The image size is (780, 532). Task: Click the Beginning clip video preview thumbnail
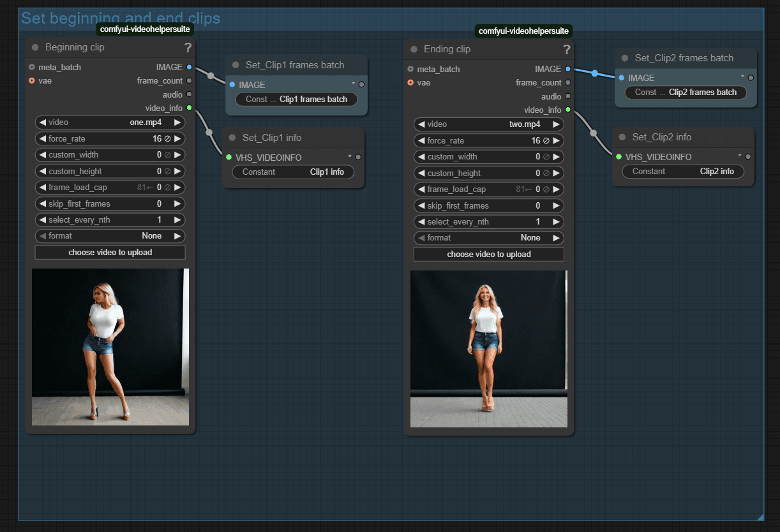(110, 347)
